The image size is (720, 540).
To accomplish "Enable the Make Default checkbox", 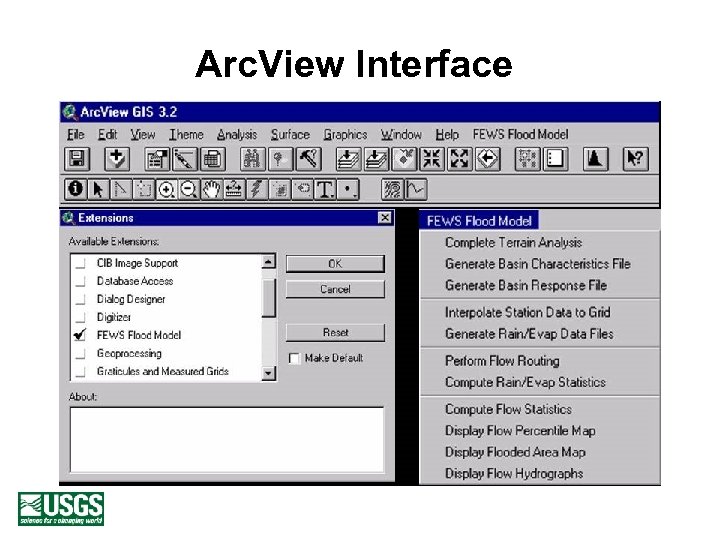I will pos(294,358).
